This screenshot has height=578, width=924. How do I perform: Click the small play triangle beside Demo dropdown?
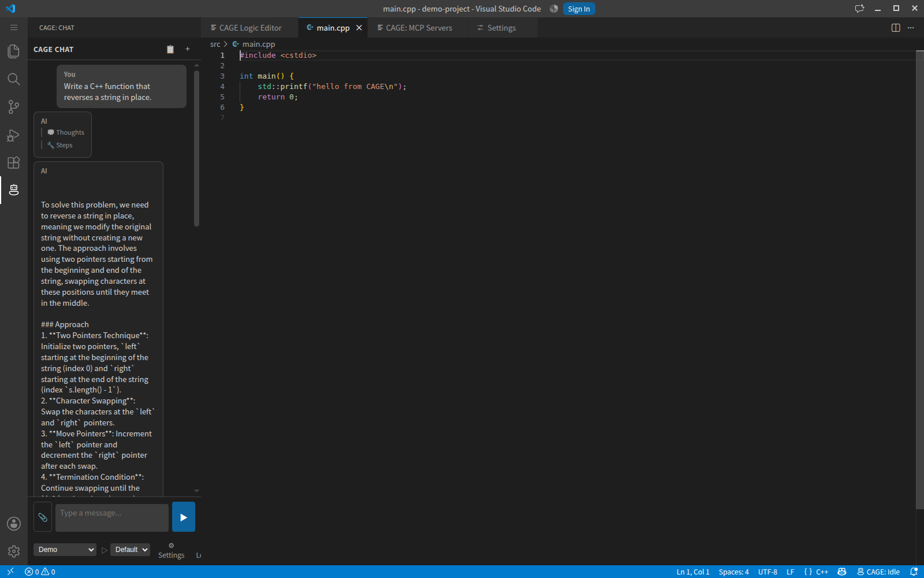pos(105,550)
